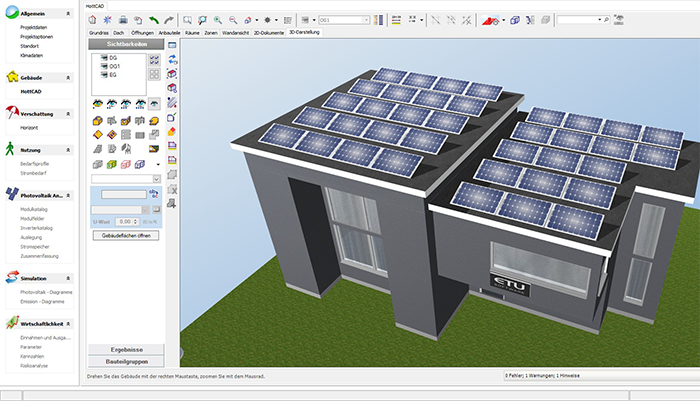Open Modulkatalog in the sidebar

[x=34, y=207]
